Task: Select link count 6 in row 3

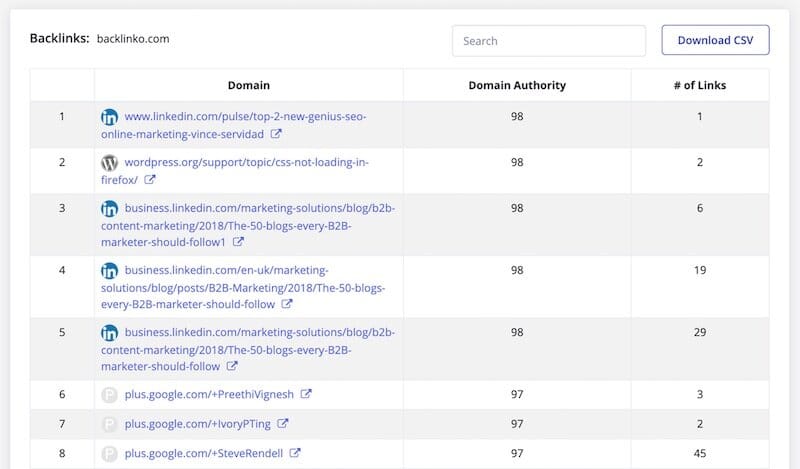Action: pyautogui.click(x=700, y=208)
